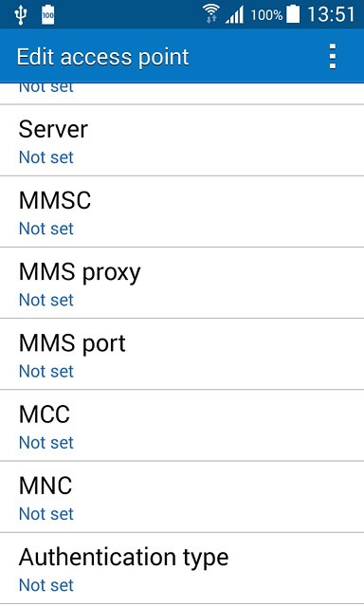Tap 'Not set' under MCC
This screenshot has height=607, width=364.
pyautogui.click(x=46, y=443)
